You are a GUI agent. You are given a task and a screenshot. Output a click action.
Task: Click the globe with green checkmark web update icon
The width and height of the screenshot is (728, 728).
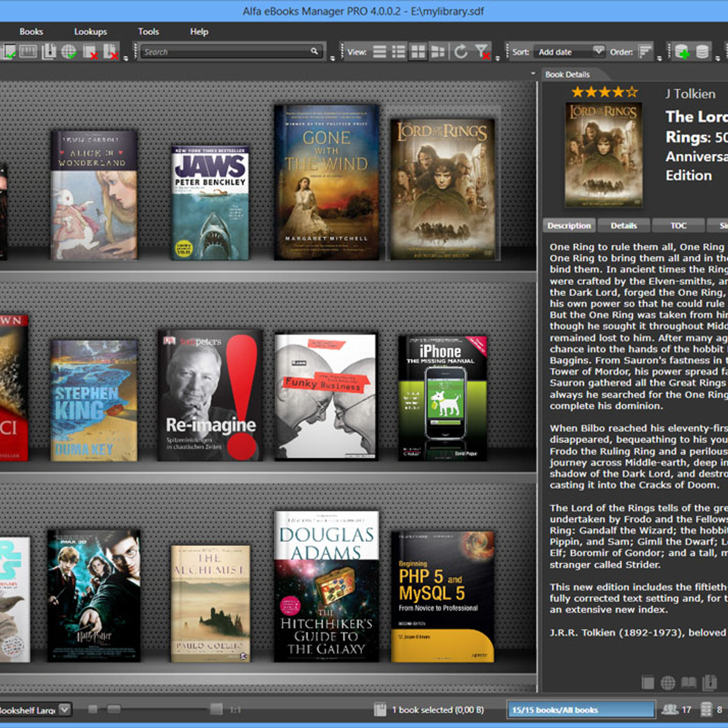[x=69, y=51]
